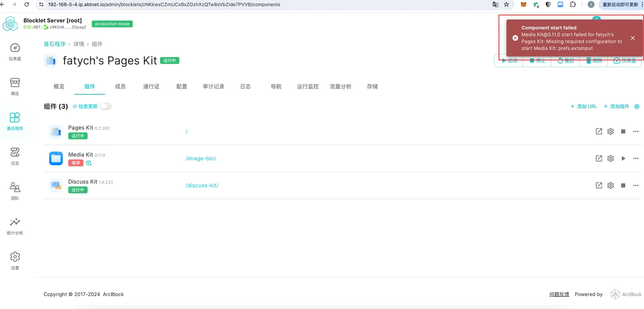Switch to Storage (存储) tab
Image resolution: width=644 pixels, height=309 pixels.
(x=372, y=87)
